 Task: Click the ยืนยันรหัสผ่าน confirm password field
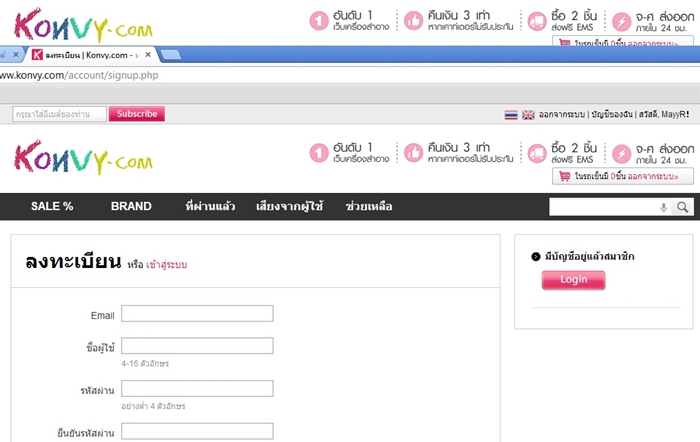pos(197,431)
